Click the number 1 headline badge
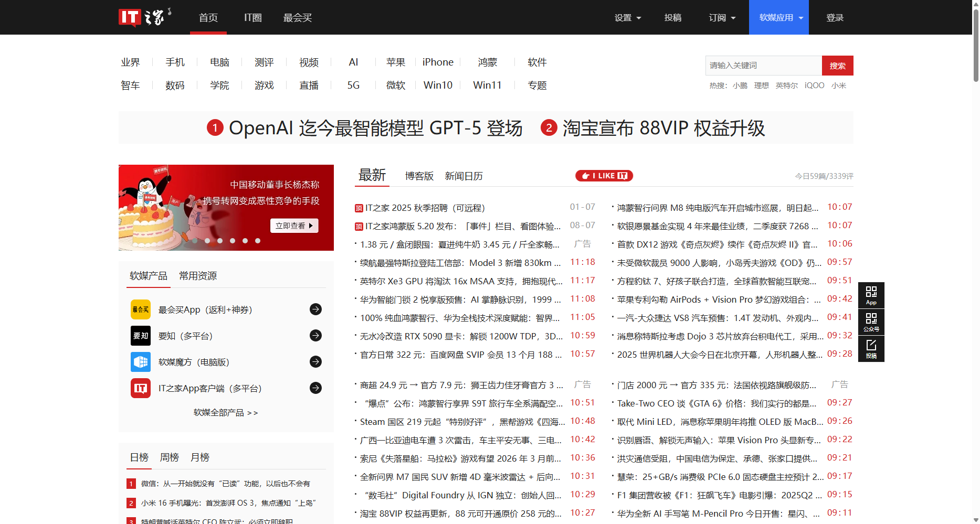Screen dimensions: 980x524 point(215,127)
